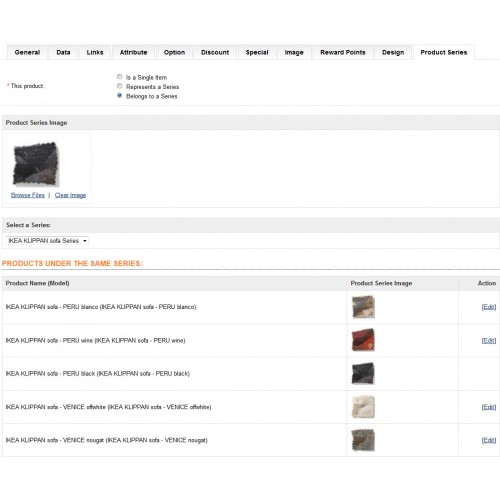Viewport: 500px width, 500px height.
Task: Click the Browse Files link
Action: point(28,195)
